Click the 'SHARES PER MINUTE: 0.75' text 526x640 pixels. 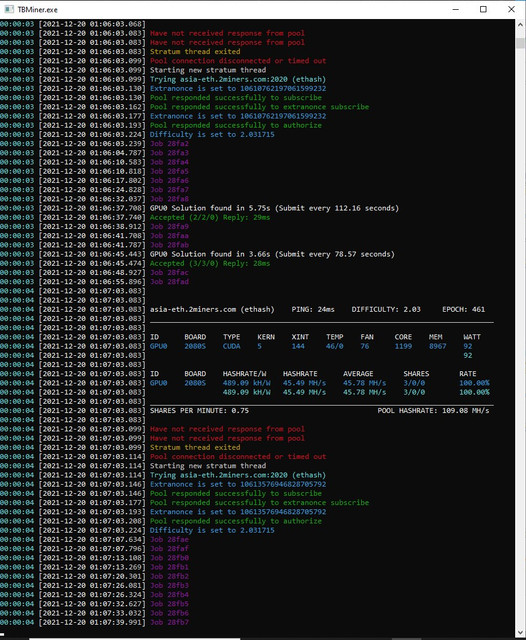(x=199, y=411)
